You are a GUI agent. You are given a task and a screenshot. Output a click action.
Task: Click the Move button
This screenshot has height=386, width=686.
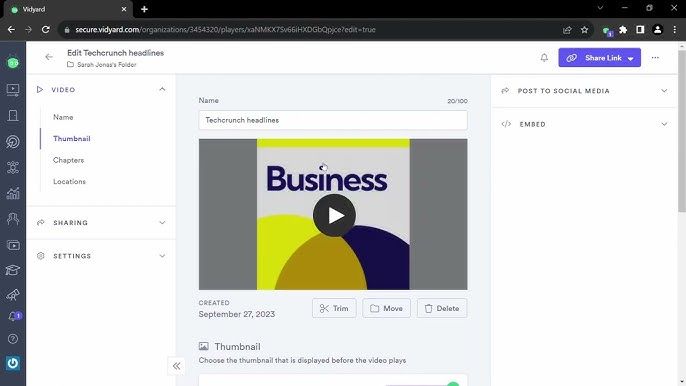click(x=386, y=309)
